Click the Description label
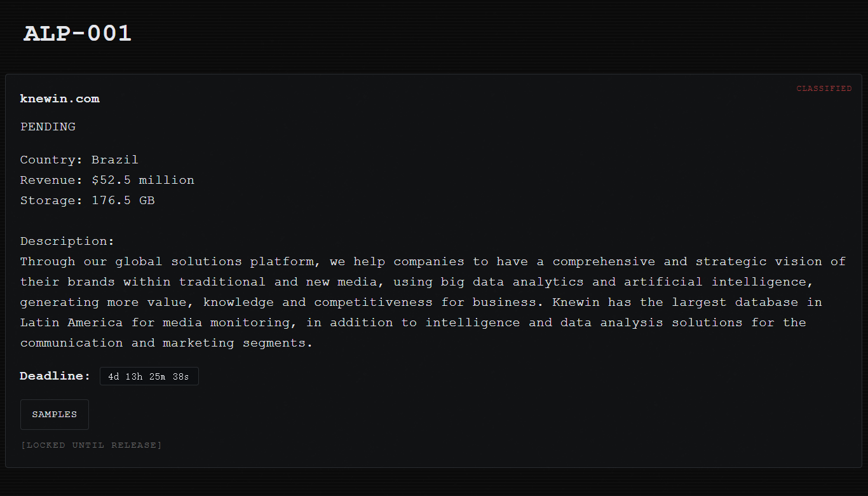This screenshot has height=496, width=868. (x=67, y=241)
